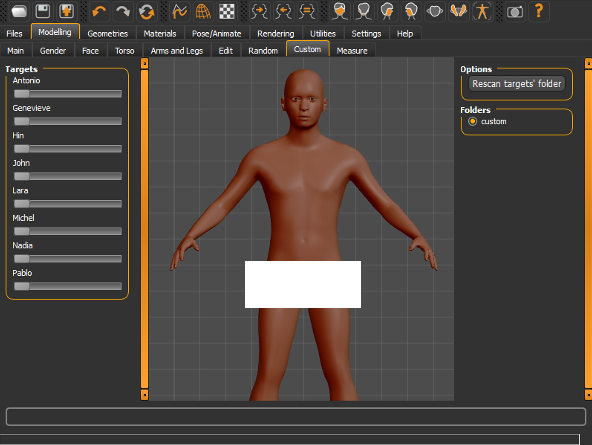
Task: Select the custom folder radio button
Action: (472, 122)
